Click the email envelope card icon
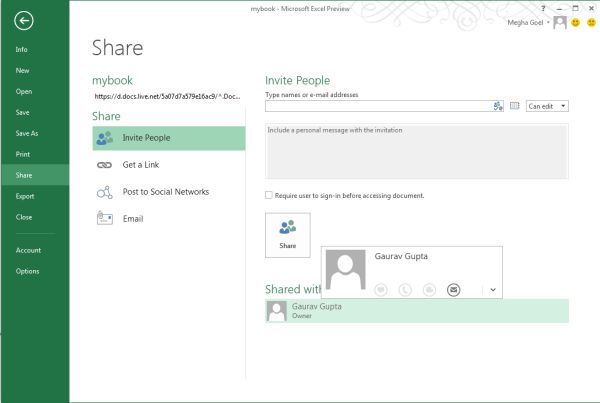Viewport: 600px width, 403px height. point(104,218)
